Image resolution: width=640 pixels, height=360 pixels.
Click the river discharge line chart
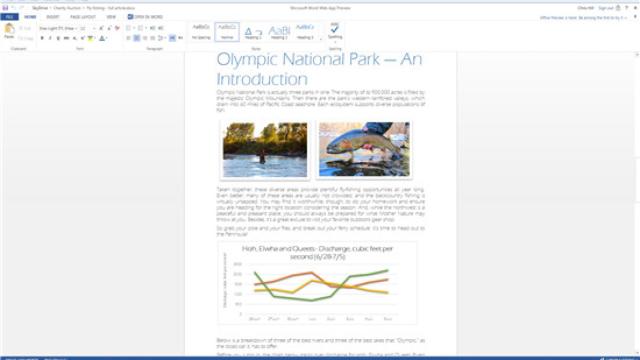tap(317, 282)
